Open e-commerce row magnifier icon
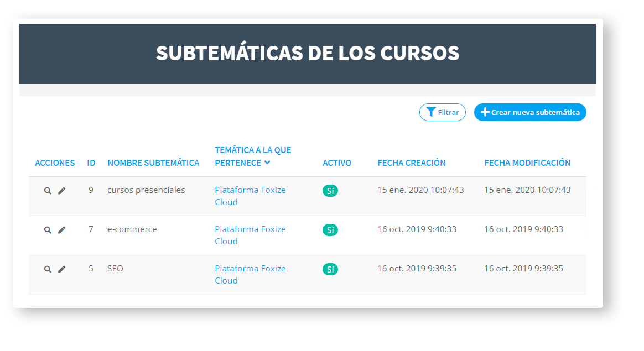This screenshot has width=644, height=351. click(48, 230)
